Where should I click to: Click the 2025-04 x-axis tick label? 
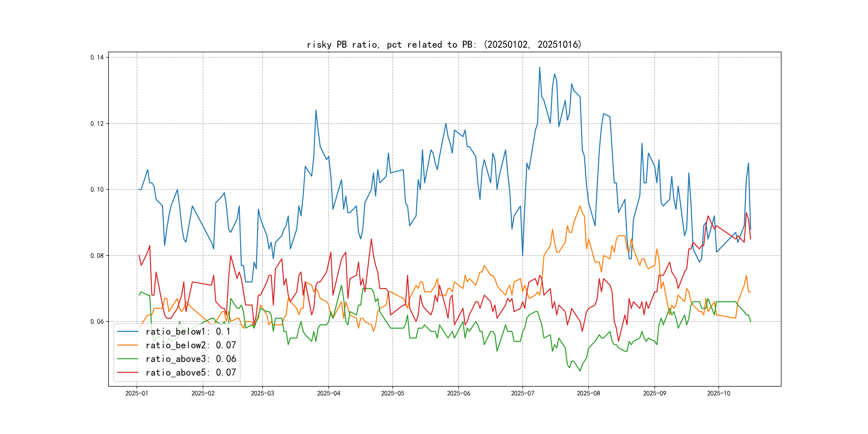tap(328, 393)
